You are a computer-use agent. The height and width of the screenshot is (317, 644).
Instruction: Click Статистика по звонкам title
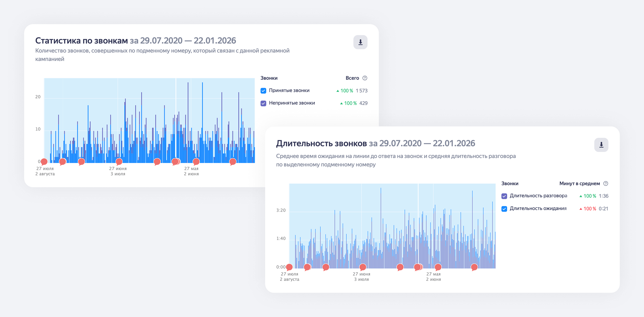tap(82, 41)
